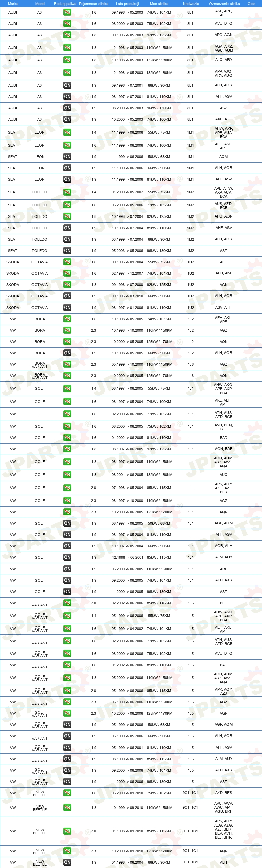Image resolution: width=262 pixels, height=868 pixels.
Task: Select the Oznaczenie silnika column header
Action: coord(224,4)
